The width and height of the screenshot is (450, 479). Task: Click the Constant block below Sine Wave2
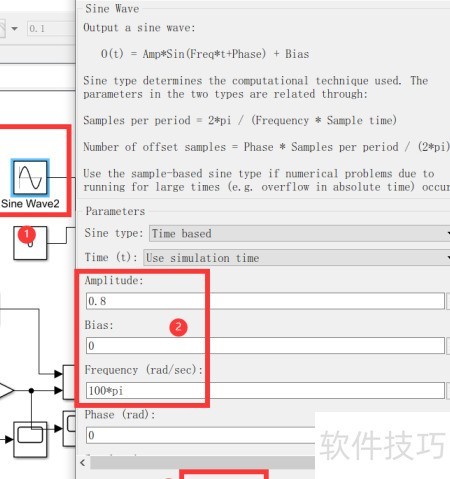pos(30,243)
